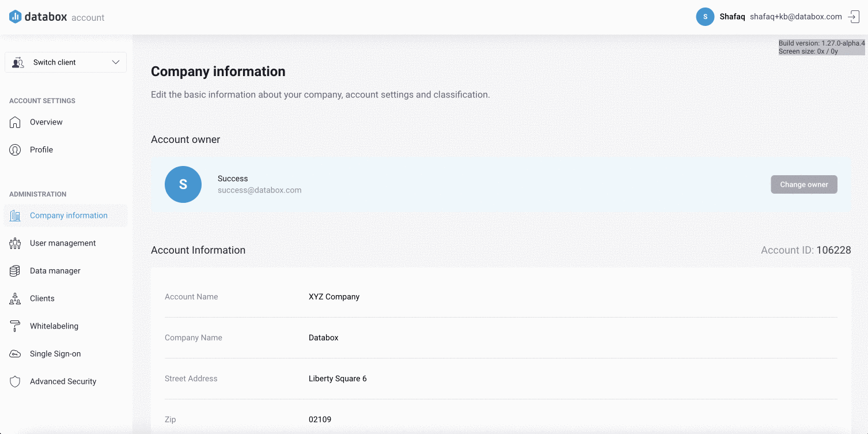The width and height of the screenshot is (868, 434).
Task: Open the Switch client dropdown
Action: point(65,62)
